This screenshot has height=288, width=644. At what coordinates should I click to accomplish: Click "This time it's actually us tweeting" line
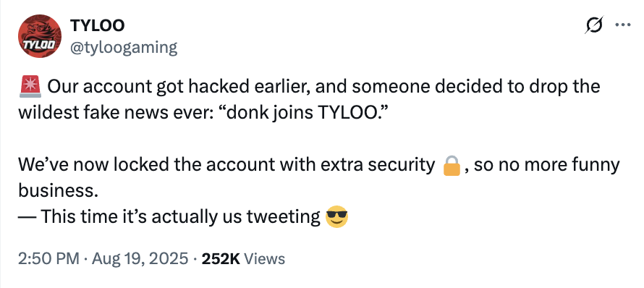pyautogui.click(x=181, y=217)
